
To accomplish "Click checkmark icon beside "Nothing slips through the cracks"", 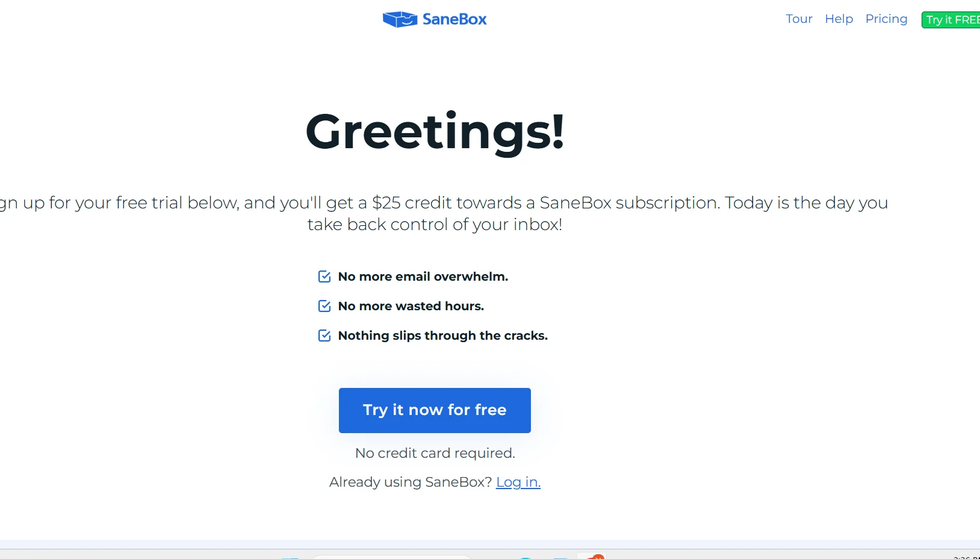I will pyautogui.click(x=324, y=336).
